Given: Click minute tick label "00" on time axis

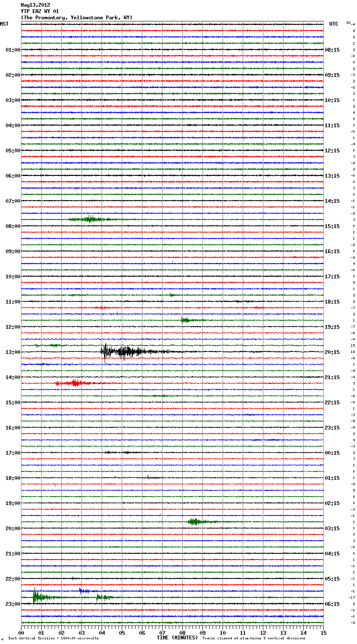Looking at the screenshot, I should (21, 633).
